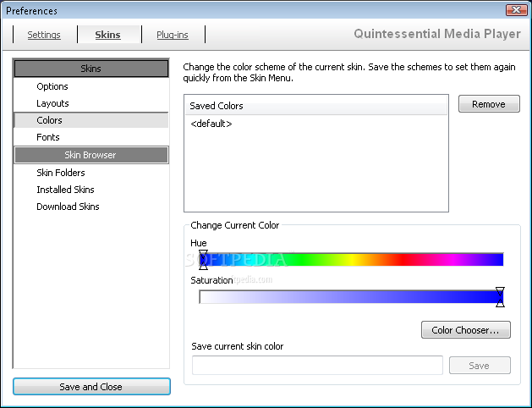Click the Save and Close button
The image size is (532, 408).
click(x=91, y=387)
